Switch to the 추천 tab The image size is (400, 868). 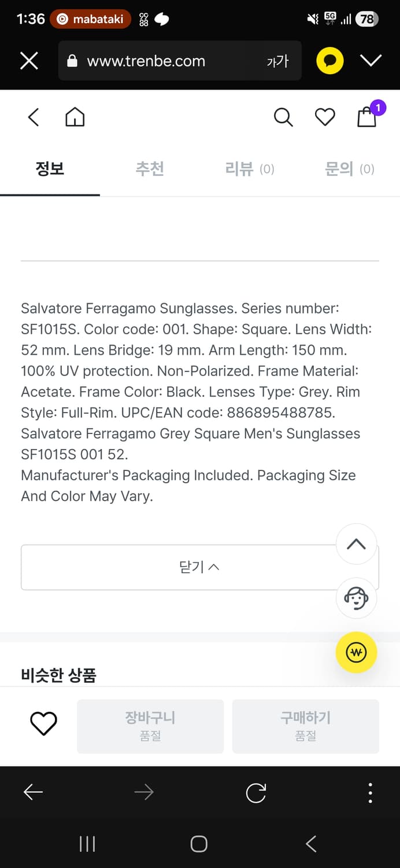150,169
